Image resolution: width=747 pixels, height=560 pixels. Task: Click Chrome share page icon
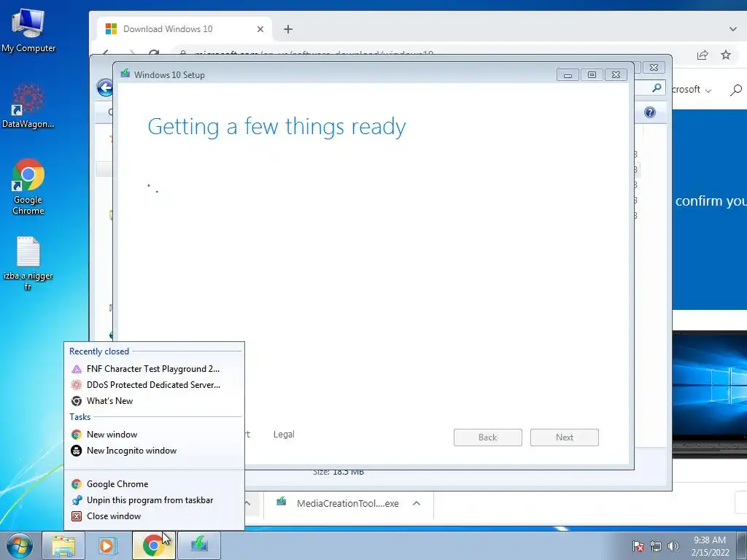703,55
